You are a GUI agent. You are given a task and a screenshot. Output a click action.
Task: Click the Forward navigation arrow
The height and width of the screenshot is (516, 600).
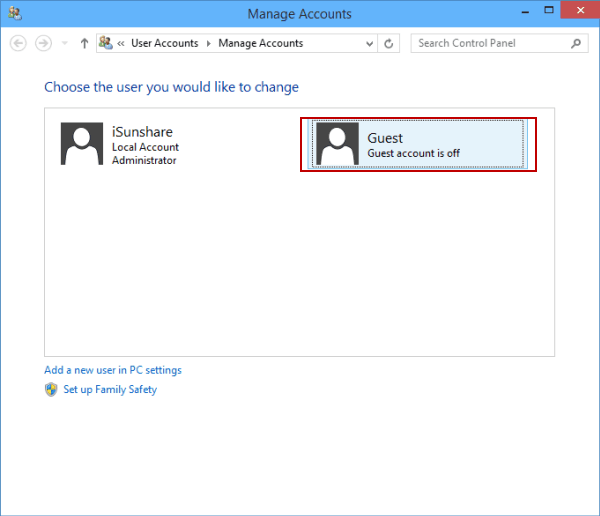pyautogui.click(x=43, y=43)
